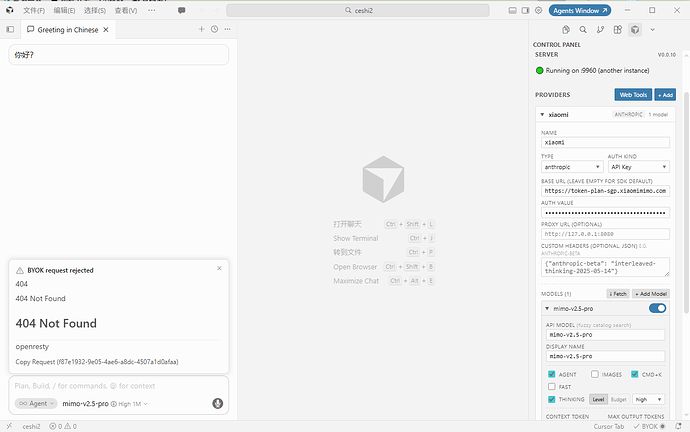This screenshot has height=432, width=690.
Task: Open the AUTH KIND API Key dropdown
Action: click(x=639, y=167)
